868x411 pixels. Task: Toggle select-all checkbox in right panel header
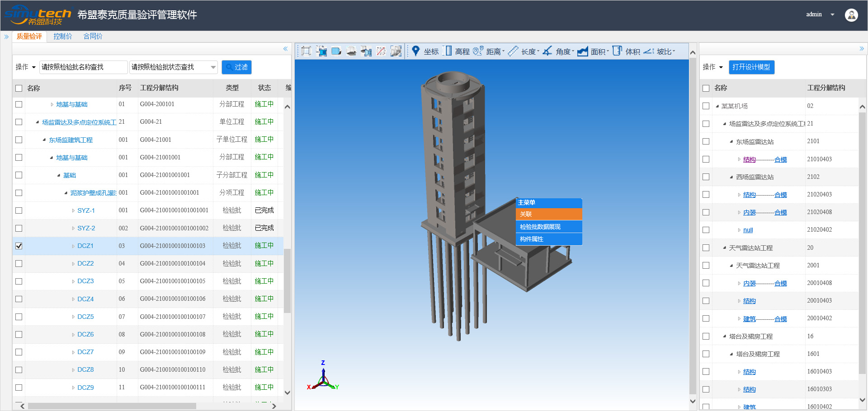(x=706, y=88)
